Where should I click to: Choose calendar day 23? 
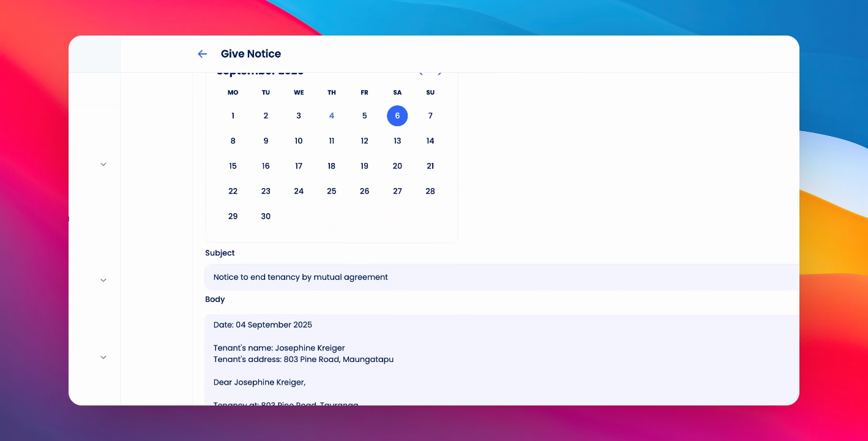tap(266, 191)
